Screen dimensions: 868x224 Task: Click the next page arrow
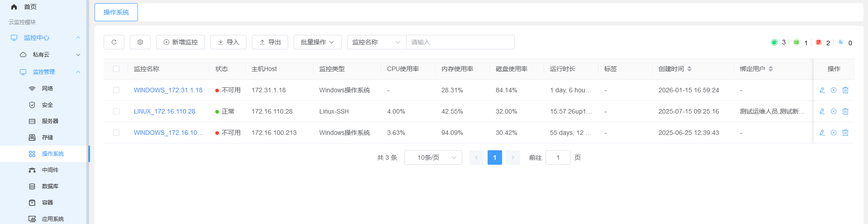pyautogui.click(x=513, y=157)
